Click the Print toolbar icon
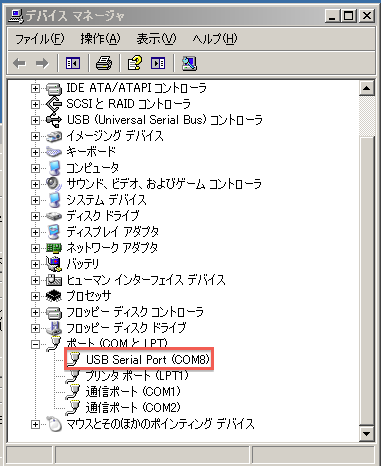 [104, 63]
